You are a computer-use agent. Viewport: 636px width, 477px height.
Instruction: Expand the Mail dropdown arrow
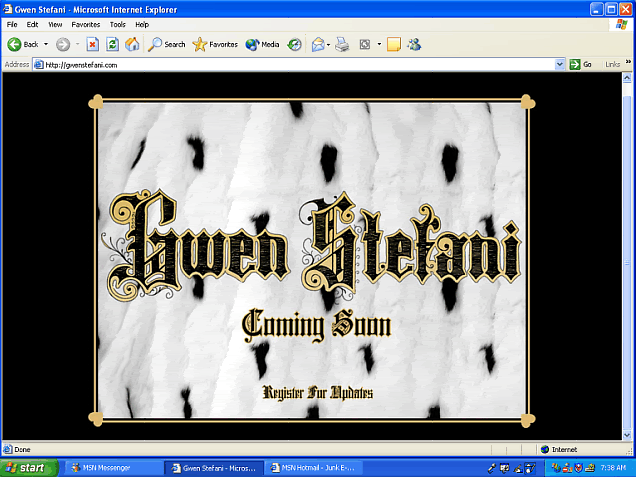point(329,44)
